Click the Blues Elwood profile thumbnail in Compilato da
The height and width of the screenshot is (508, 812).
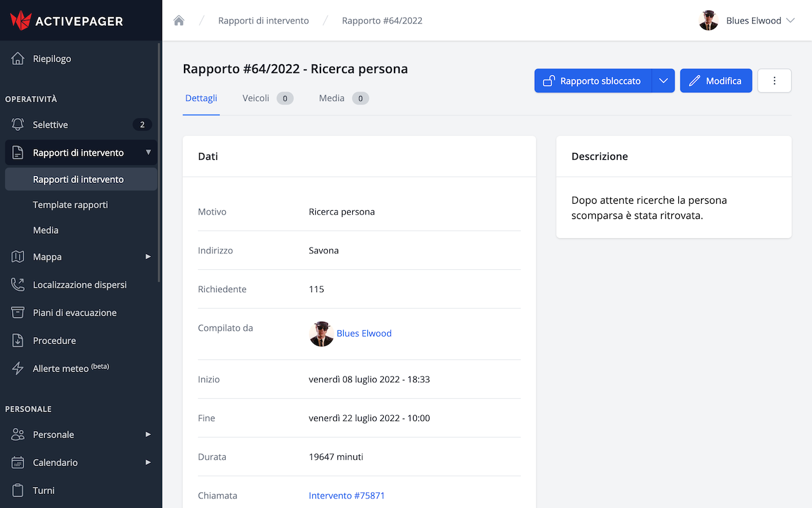click(x=321, y=333)
